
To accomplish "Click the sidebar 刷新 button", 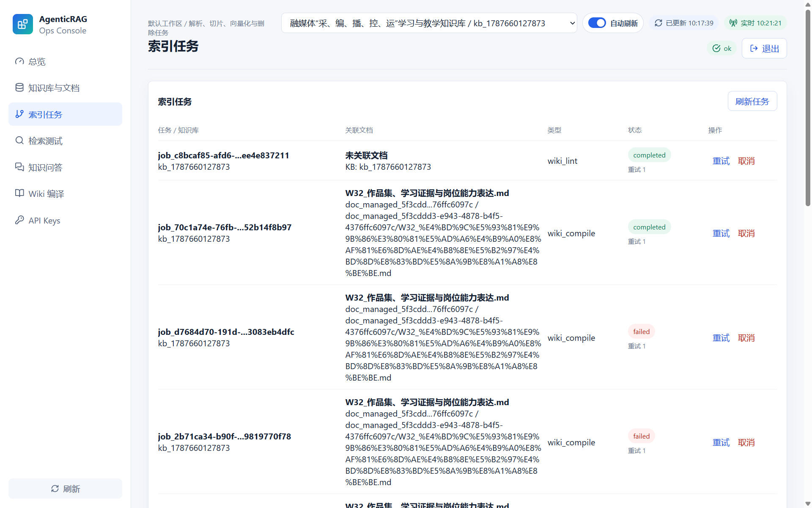I will (x=65, y=489).
